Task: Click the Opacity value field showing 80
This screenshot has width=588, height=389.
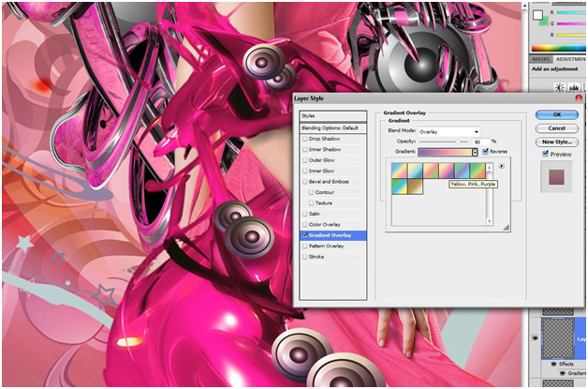Action: pyautogui.click(x=481, y=142)
